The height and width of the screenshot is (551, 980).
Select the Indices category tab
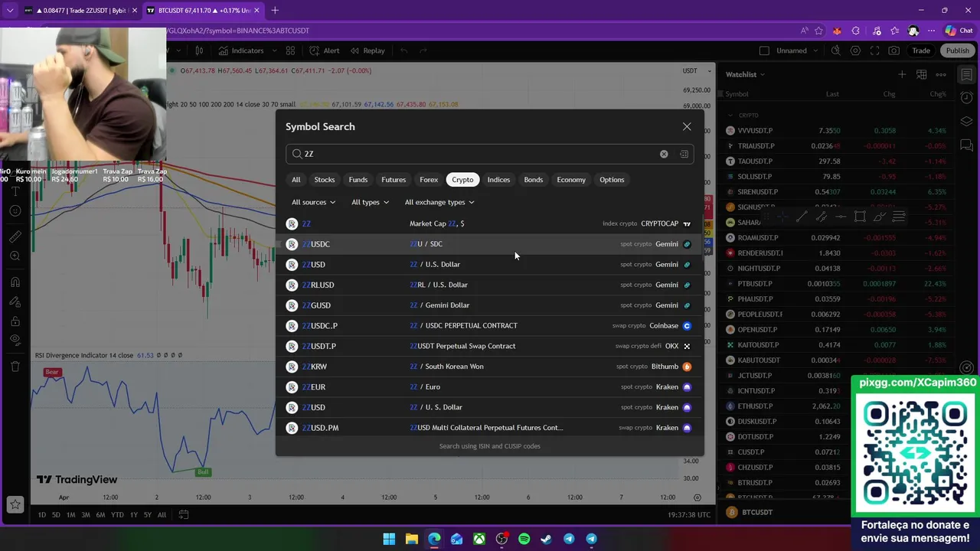pos(498,180)
